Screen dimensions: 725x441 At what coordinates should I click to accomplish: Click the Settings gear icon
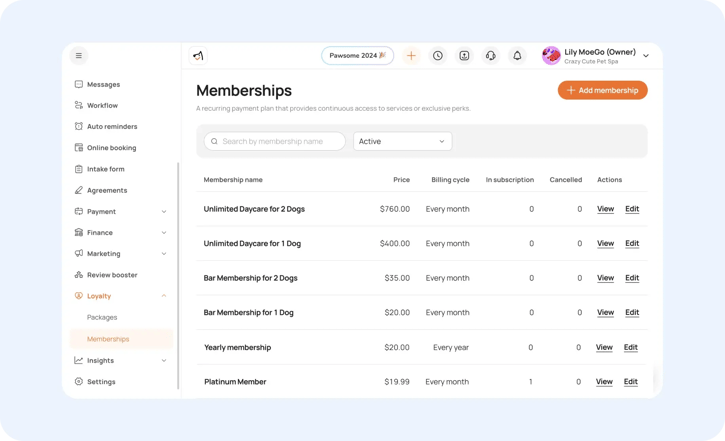[79, 381]
